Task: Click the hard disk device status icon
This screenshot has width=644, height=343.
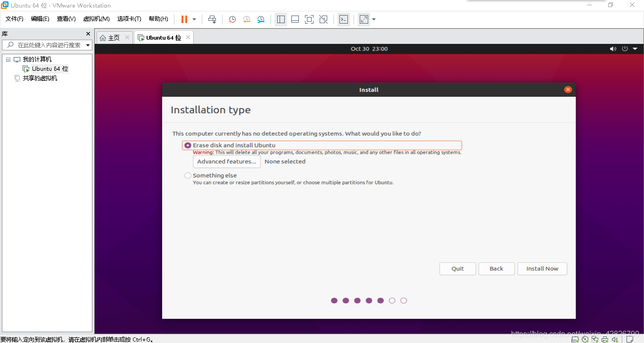Action: click(x=575, y=339)
